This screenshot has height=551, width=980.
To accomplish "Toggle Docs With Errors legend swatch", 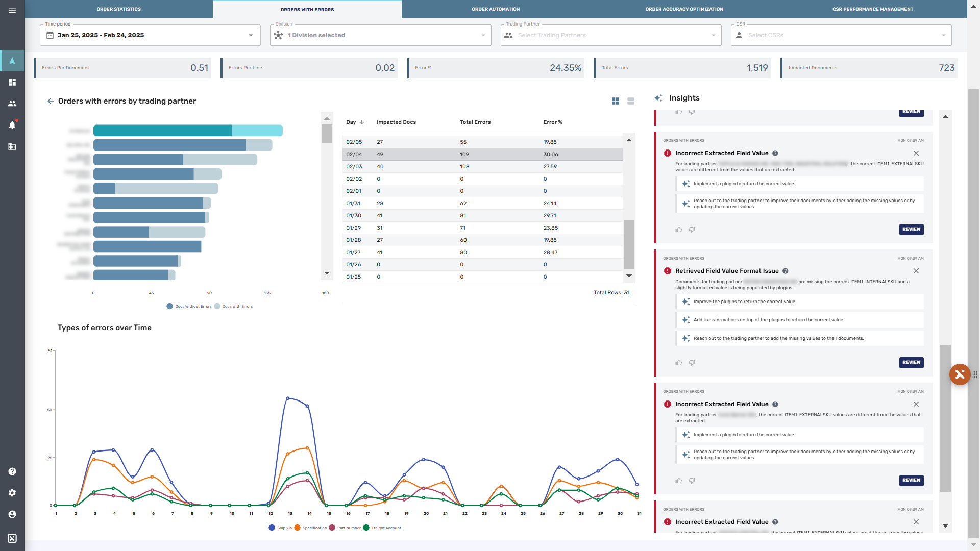I will [x=217, y=306].
